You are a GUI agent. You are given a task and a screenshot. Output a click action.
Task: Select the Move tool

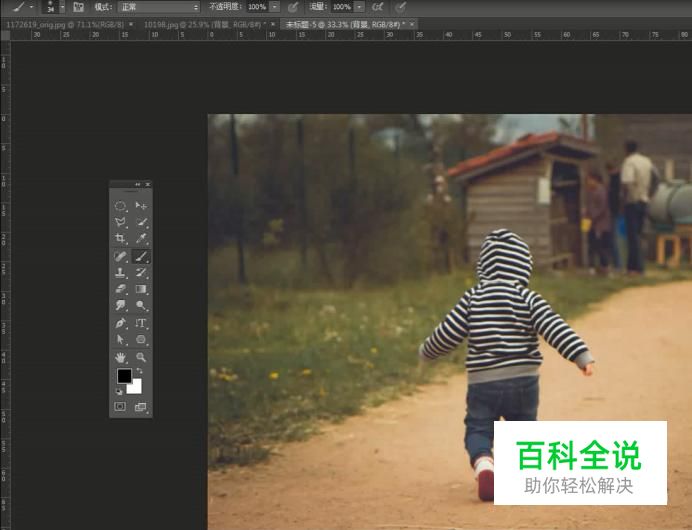(141, 205)
